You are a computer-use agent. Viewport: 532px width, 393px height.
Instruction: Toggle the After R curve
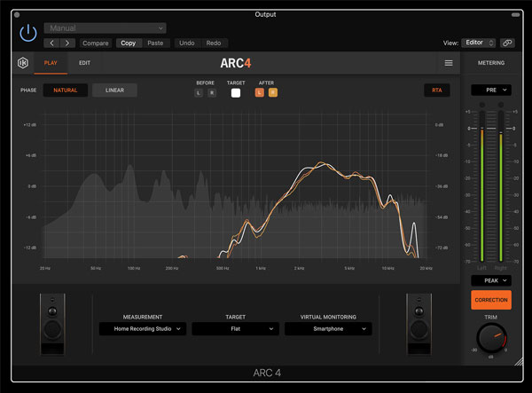(x=273, y=92)
